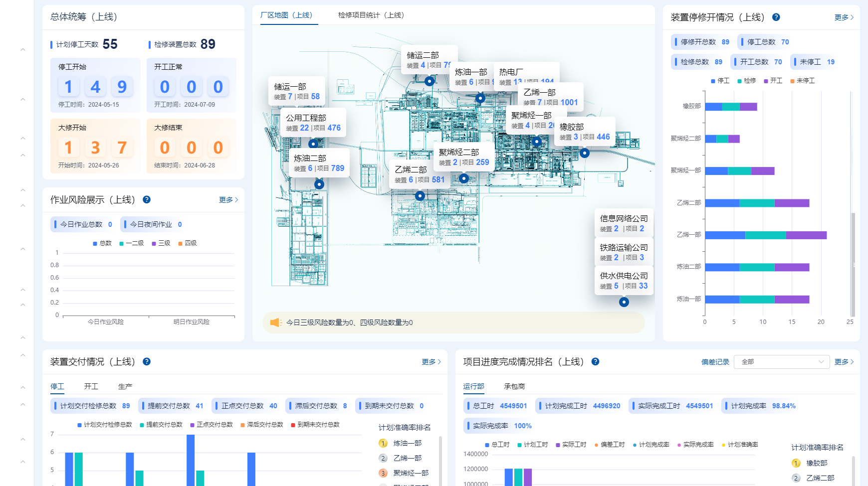
Task: Toggle 一二级 legend in risk chart
Action: click(x=132, y=243)
